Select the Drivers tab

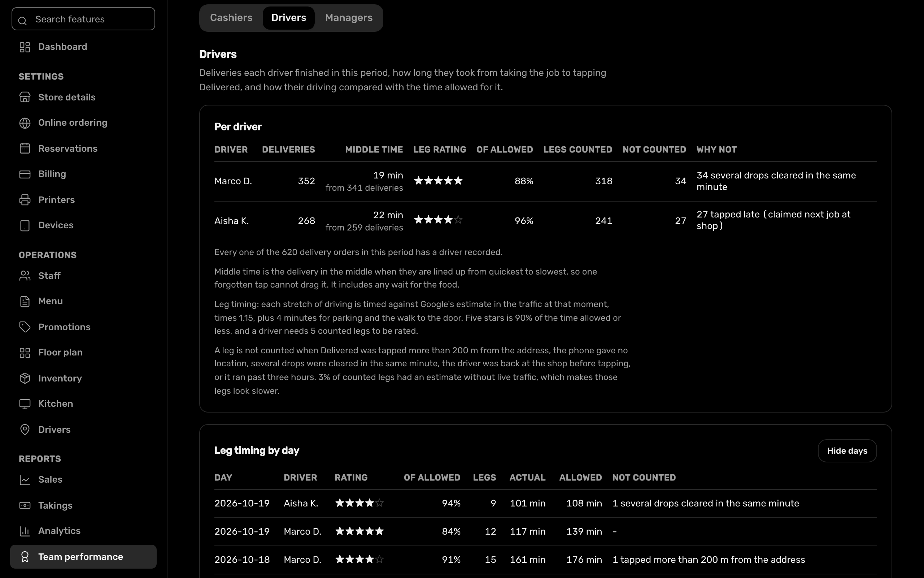[x=289, y=18]
